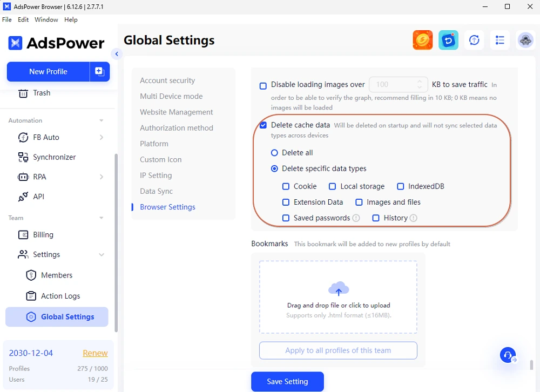Click the image size KB input field
Screen dimensions: 540x392
coord(398,85)
